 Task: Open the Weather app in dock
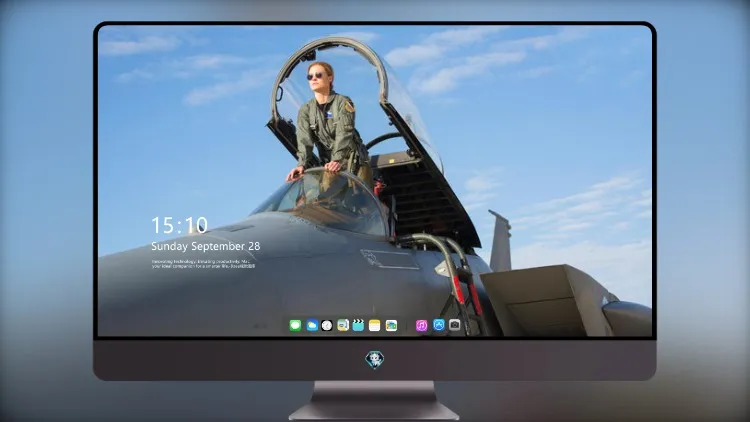point(312,325)
